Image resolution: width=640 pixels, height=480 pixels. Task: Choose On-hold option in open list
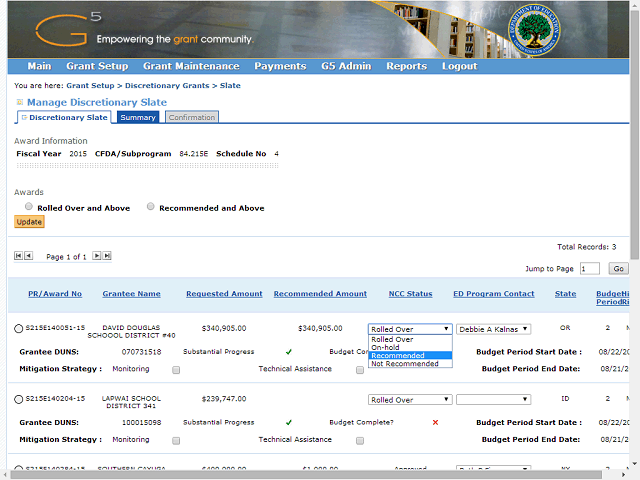coord(410,347)
